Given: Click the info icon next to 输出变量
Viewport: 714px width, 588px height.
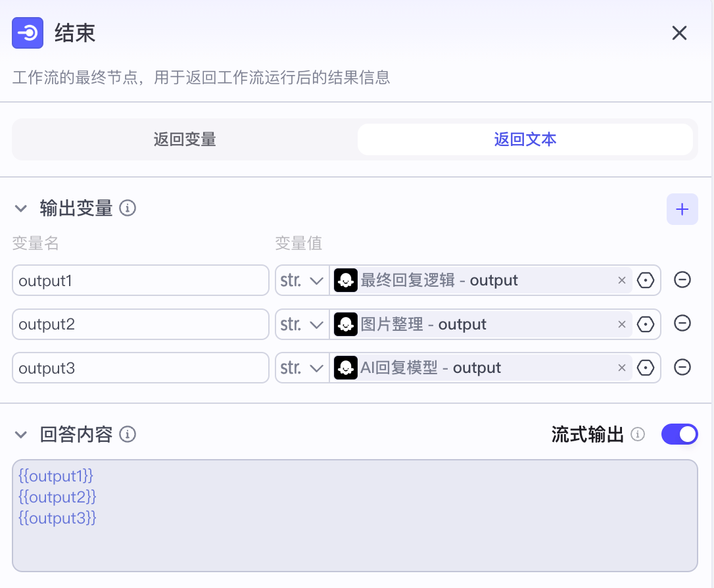Looking at the screenshot, I should tap(128, 208).
